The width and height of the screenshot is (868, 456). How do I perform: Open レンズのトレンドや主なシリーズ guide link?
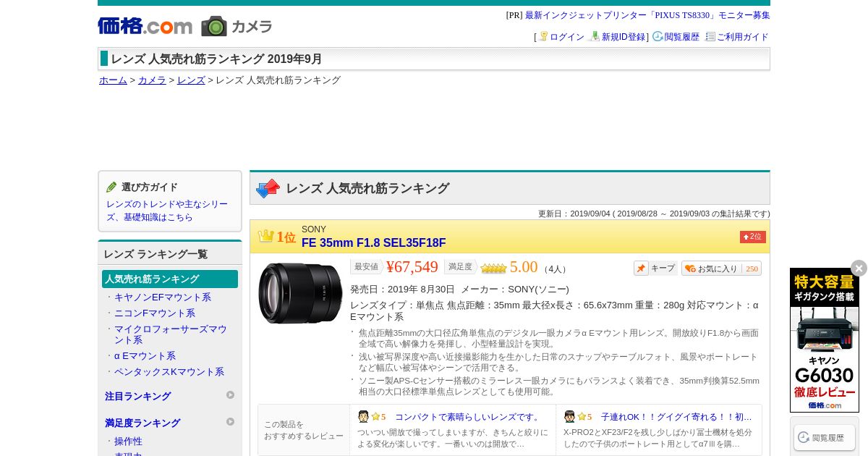[167, 211]
